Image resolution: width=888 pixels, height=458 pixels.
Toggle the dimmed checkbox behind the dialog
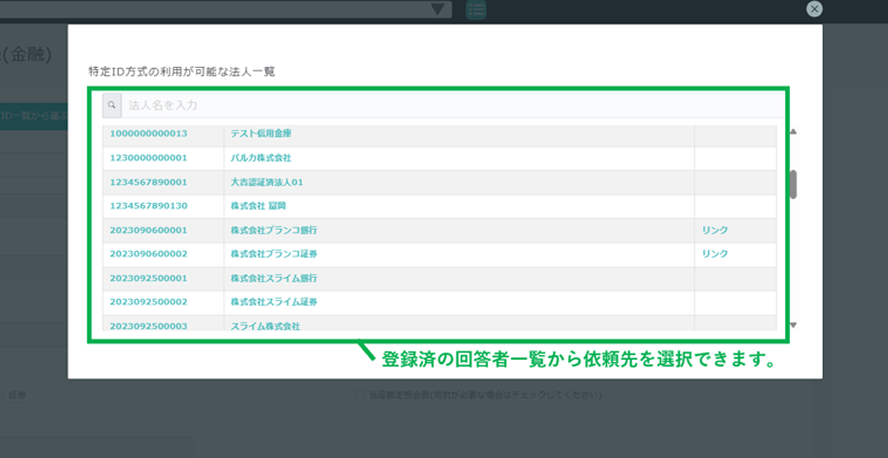point(359,396)
